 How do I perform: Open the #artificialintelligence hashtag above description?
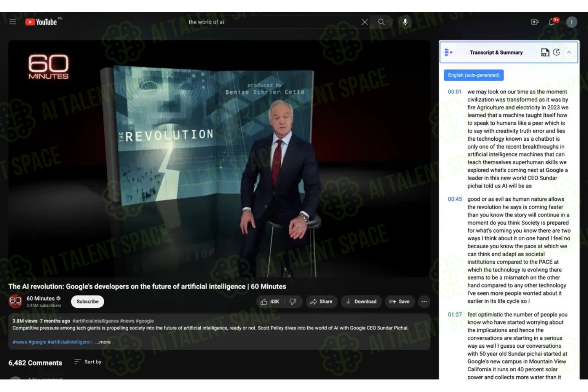tap(96, 321)
